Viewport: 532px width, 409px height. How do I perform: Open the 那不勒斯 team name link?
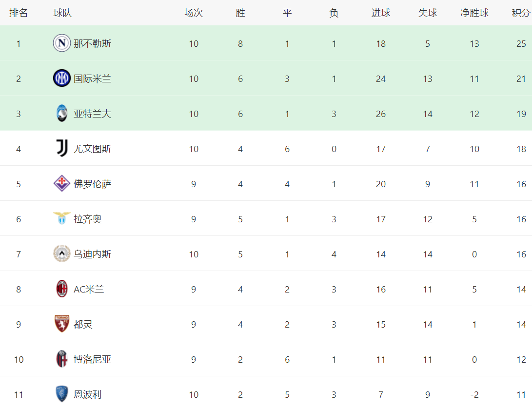pos(92,43)
